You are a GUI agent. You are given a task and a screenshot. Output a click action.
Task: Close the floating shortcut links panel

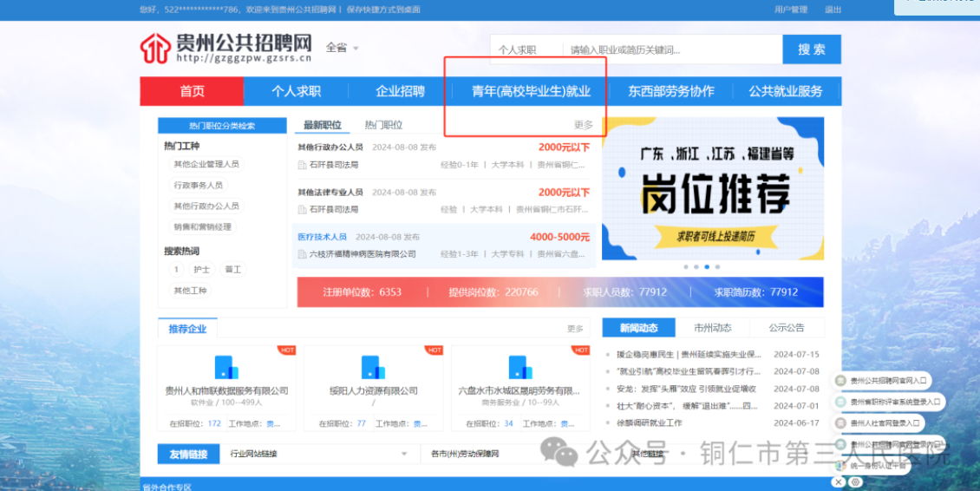[x=840, y=481]
